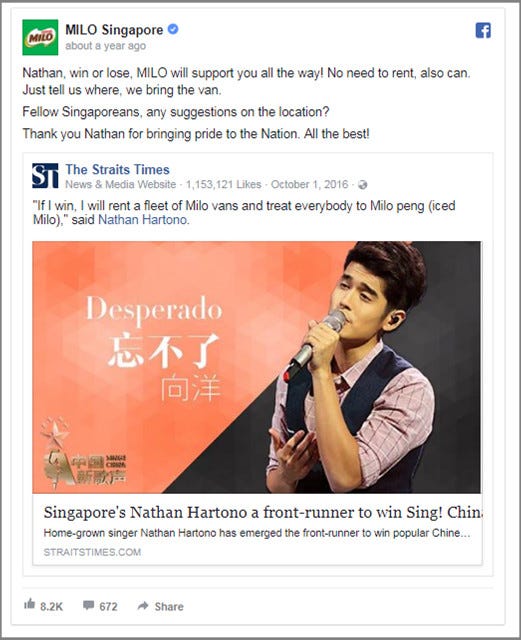
Task: Click the Share button
Action: (x=160, y=606)
